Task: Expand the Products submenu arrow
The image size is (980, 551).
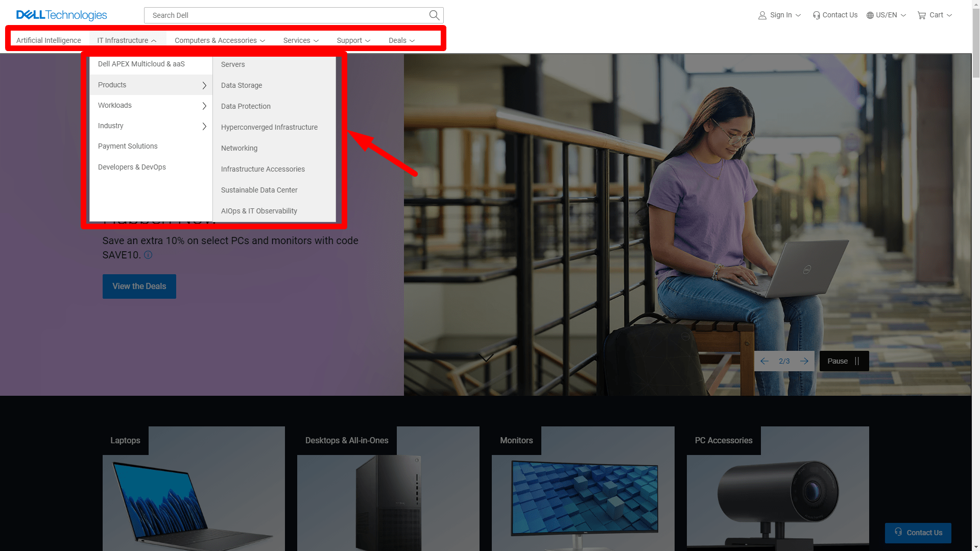Action: tap(204, 85)
